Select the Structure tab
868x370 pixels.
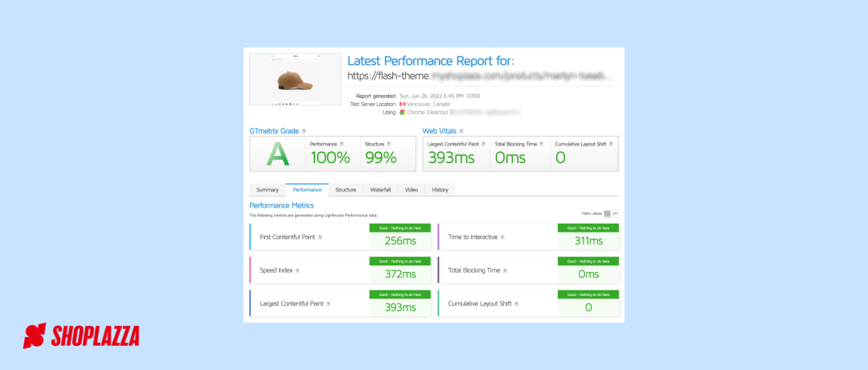tap(346, 190)
